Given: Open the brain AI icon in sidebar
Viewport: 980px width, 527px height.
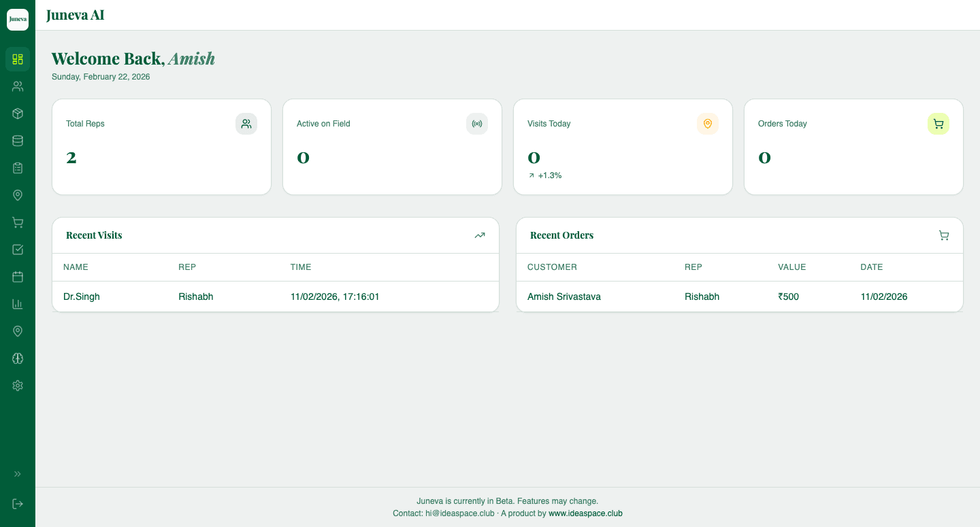Looking at the screenshot, I should click(18, 358).
